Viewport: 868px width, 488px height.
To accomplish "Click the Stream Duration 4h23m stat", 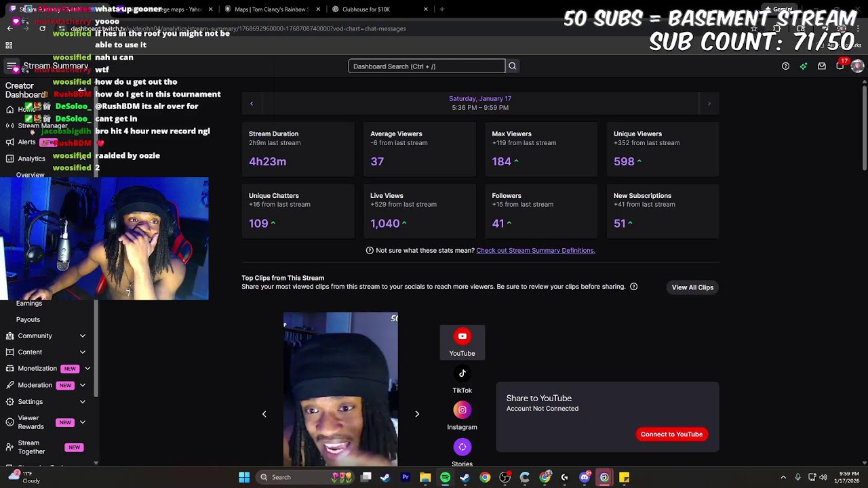I will (298, 148).
